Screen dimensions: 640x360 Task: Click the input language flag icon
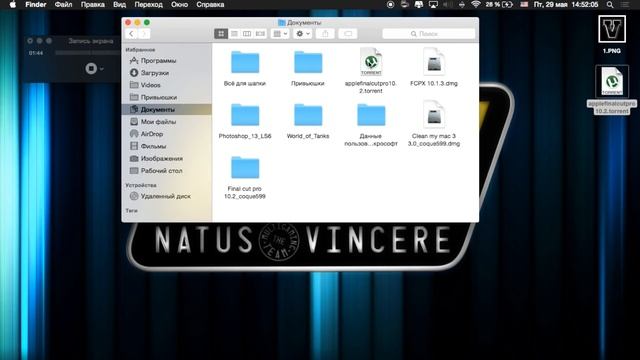(x=524, y=4)
